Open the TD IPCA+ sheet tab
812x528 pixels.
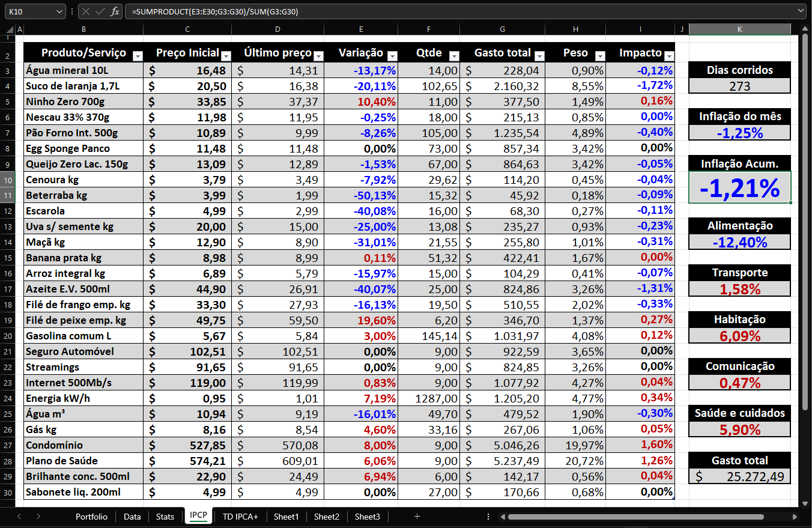click(x=240, y=517)
